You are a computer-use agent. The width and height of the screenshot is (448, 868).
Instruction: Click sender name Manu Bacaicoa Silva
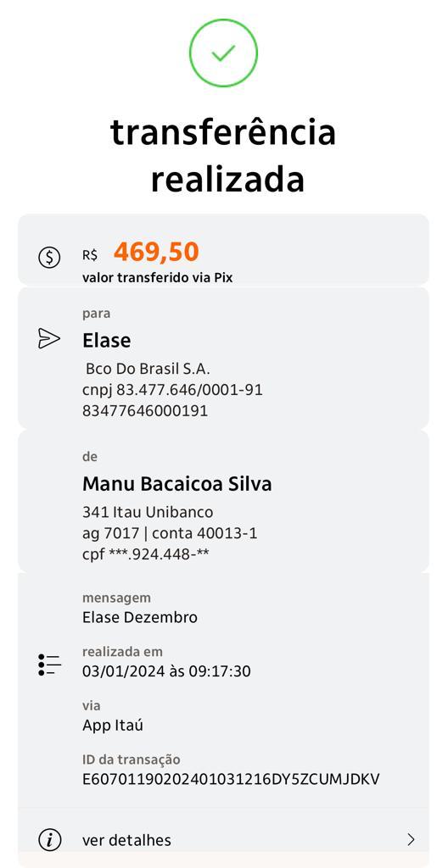[x=177, y=484]
